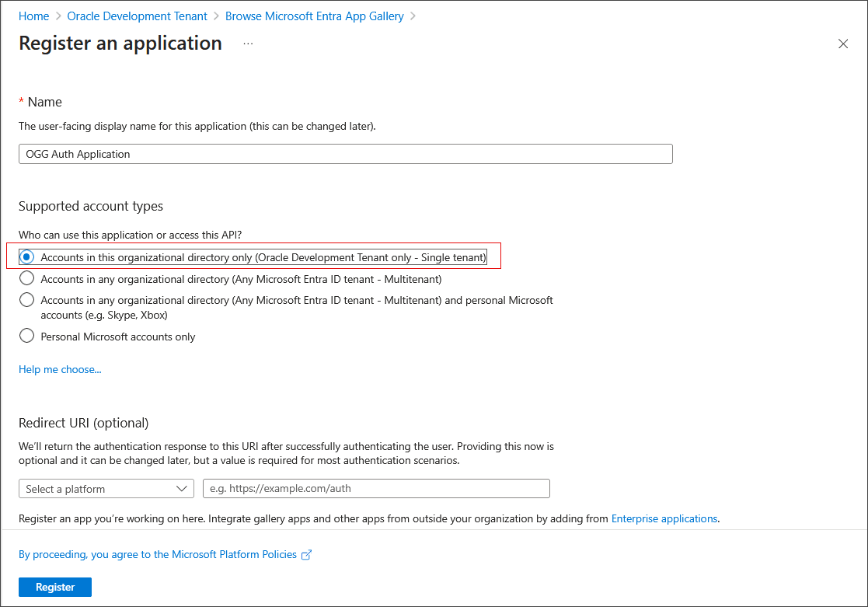The image size is (868, 607).
Task: Follow the Enterprise applications link
Action: pyautogui.click(x=664, y=518)
